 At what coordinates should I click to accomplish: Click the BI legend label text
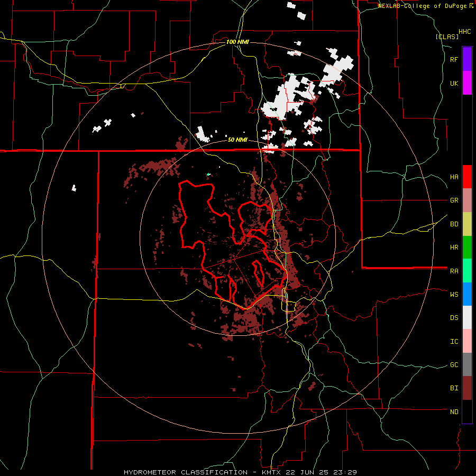[x=454, y=388]
